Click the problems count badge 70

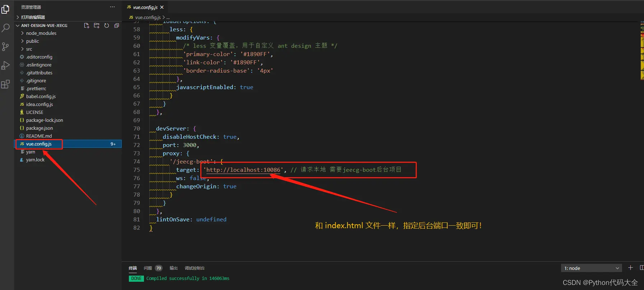click(159, 268)
